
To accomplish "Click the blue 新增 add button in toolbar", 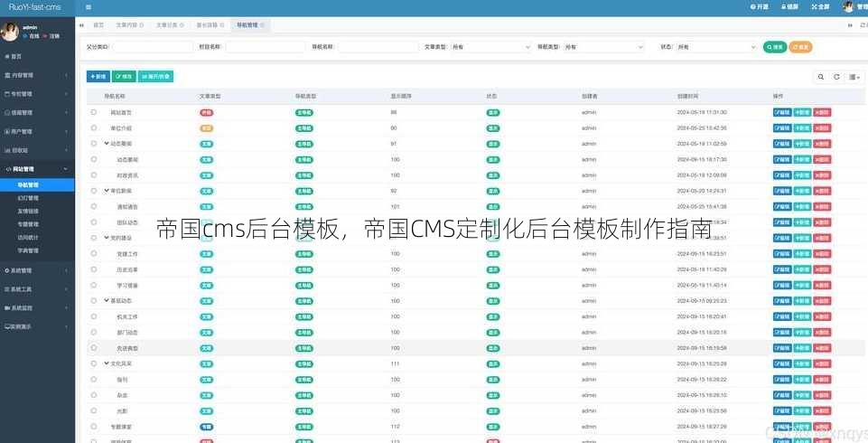I will (x=98, y=77).
